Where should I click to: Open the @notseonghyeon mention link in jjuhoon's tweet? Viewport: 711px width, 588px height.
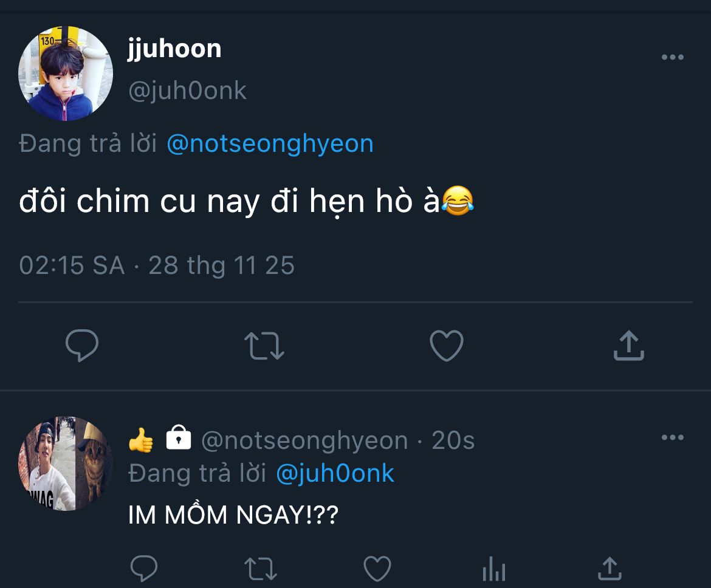(x=270, y=144)
